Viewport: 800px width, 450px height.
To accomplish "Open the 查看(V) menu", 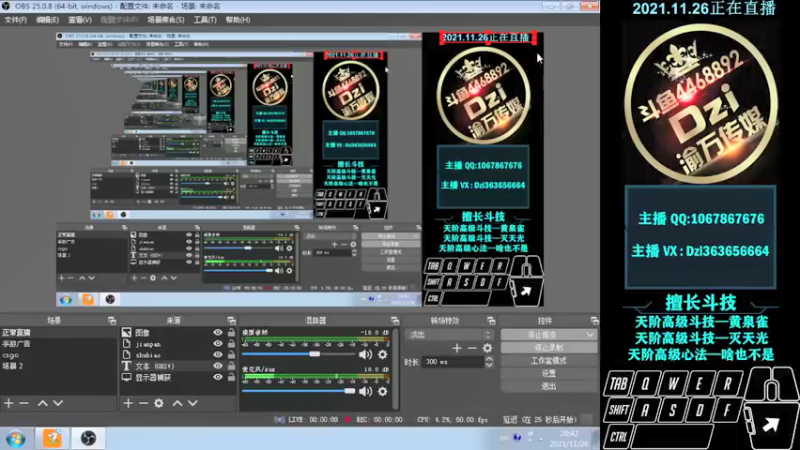I will coord(80,20).
